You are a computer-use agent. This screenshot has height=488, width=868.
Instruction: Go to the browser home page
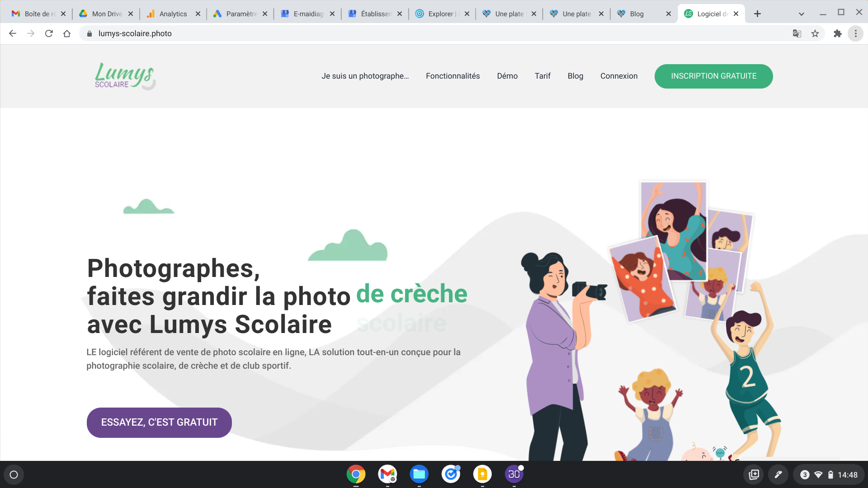pos(67,33)
